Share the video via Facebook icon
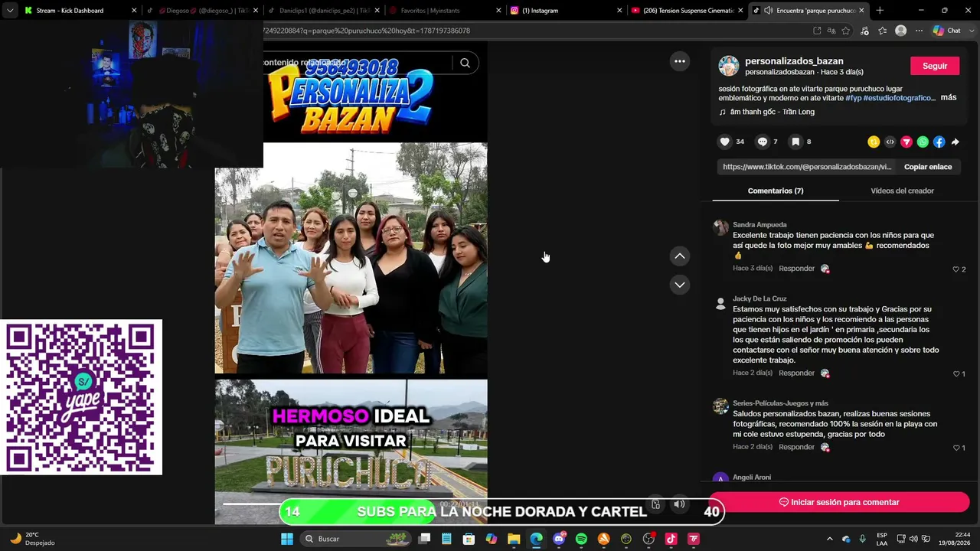 click(939, 142)
